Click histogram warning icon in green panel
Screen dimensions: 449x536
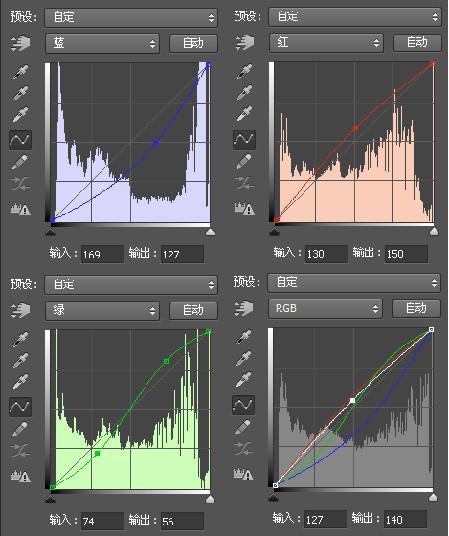(21, 475)
